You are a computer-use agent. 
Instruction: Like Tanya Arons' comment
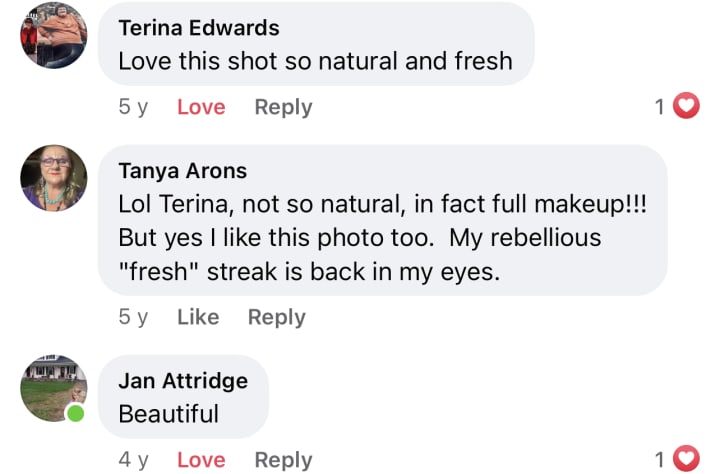(198, 317)
